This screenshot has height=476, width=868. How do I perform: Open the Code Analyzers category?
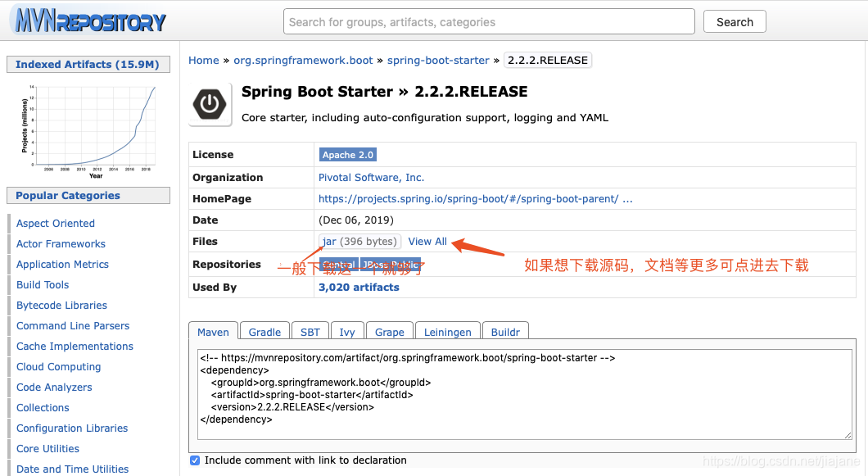[54, 388]
